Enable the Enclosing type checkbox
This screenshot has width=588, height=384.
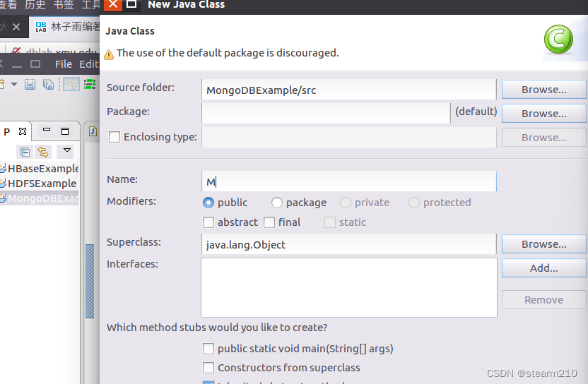pos(114,137)
